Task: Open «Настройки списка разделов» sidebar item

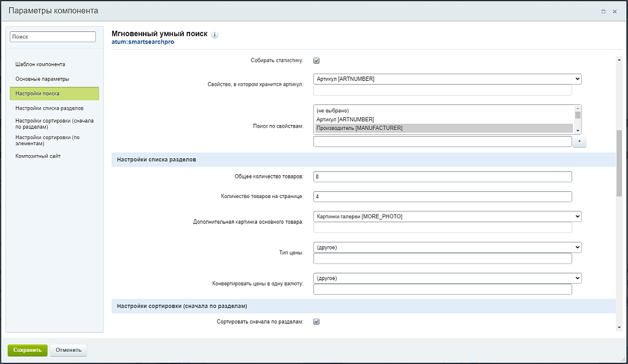Action: coord(50,108)
